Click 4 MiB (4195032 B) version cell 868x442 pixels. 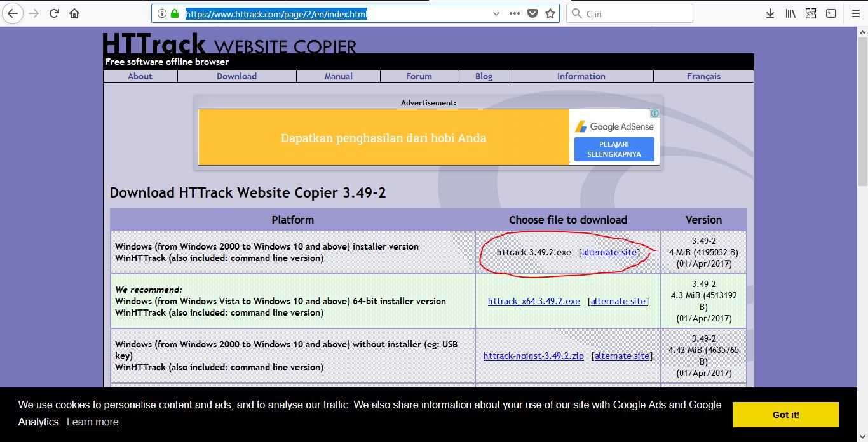point(703,252)
